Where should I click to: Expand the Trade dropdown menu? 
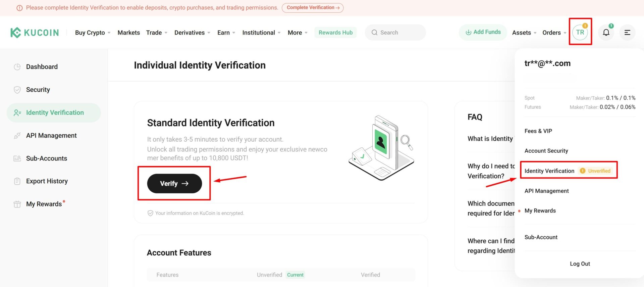pyautogui.click(x=157, y=33)
